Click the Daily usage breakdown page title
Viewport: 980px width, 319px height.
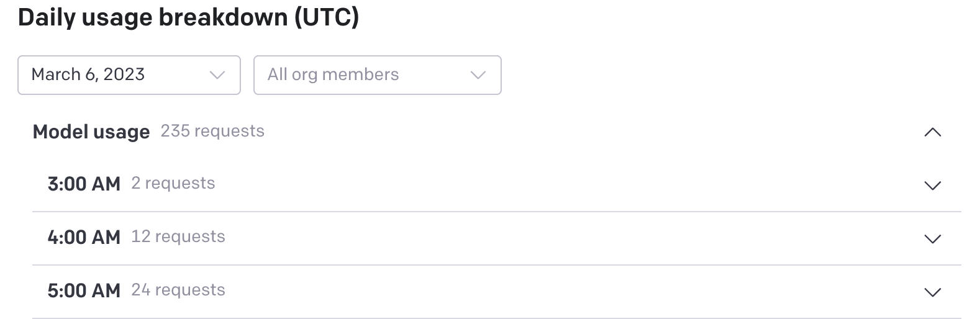click(x=188, y=17)
